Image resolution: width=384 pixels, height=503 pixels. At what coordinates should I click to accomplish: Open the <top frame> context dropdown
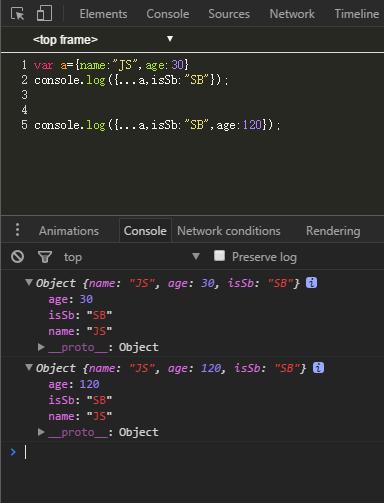[103, 40]
